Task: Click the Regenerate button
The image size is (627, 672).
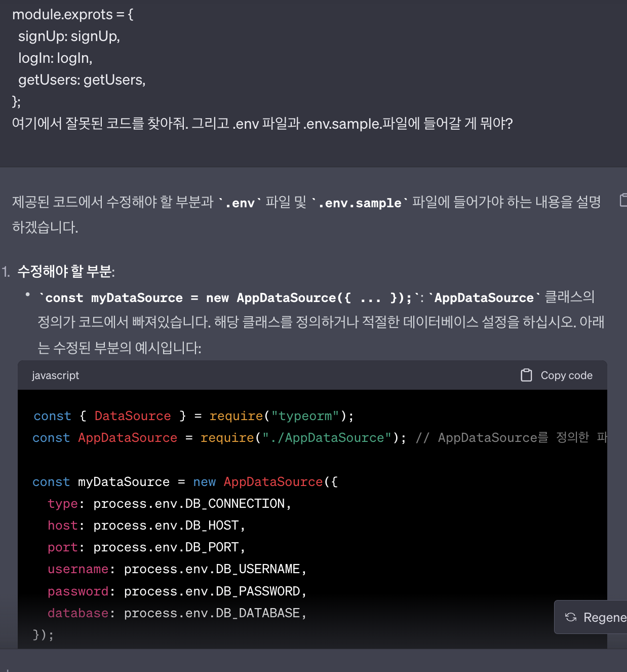Action: click(x=592, y=617)
